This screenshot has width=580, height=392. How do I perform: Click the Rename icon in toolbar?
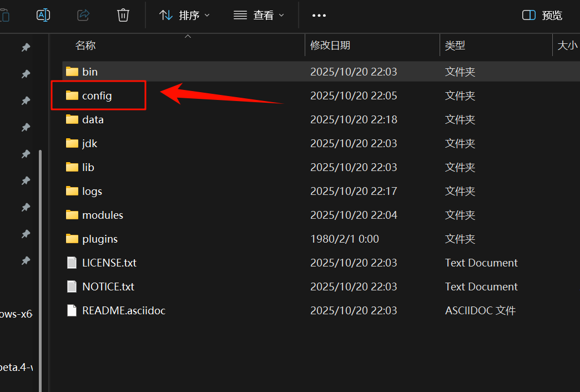click(43, 15)
